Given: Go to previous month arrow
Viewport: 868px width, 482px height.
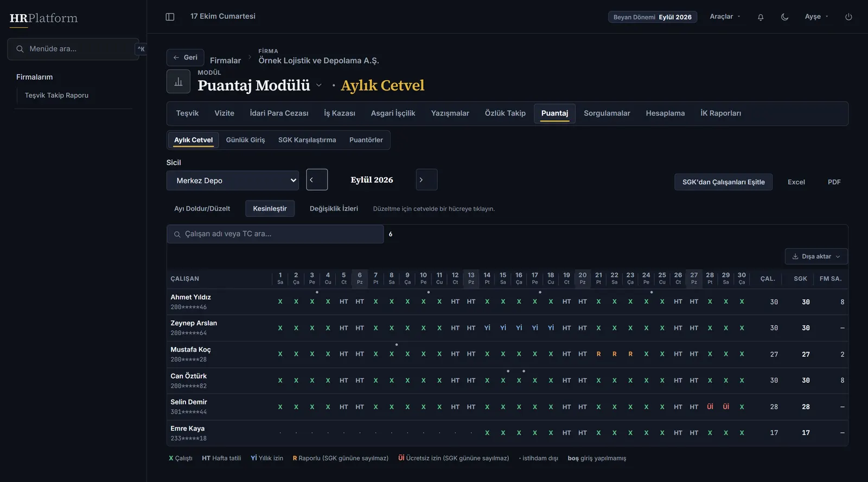Looking at the screenshot, I should click(317, 179).
